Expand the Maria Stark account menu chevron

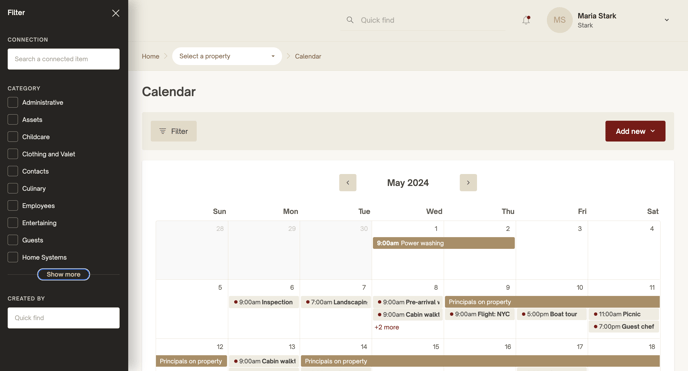(x=666, y=20)
